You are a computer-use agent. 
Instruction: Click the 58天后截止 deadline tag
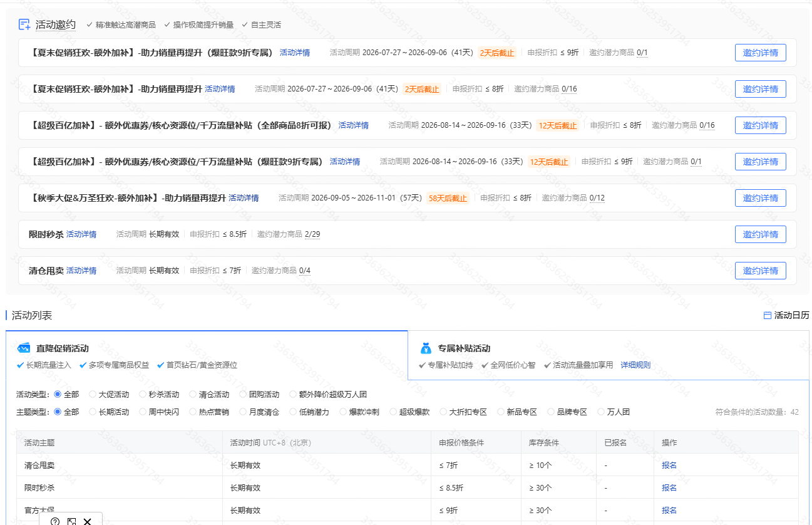click(x=448, y=198)
